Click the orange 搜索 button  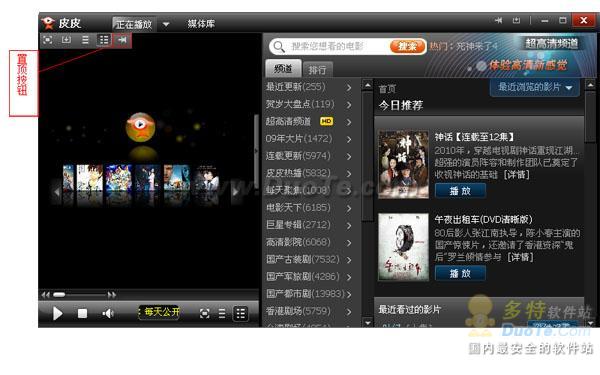pyautogui.click(x=407, y=46)
